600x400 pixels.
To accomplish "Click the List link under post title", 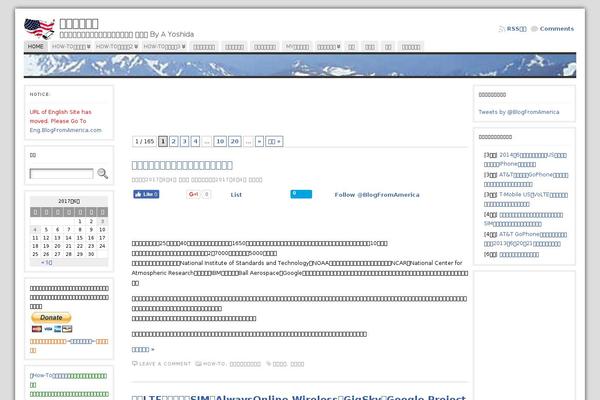I will (236, 195).
